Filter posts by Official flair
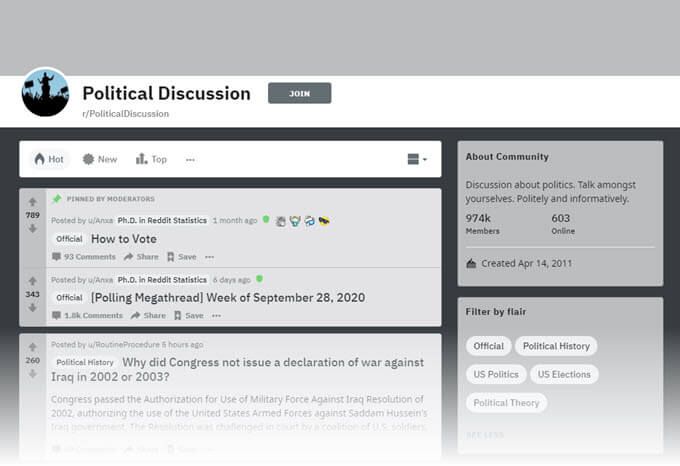This screenshot has height=466, width=680. coord(488,346)
